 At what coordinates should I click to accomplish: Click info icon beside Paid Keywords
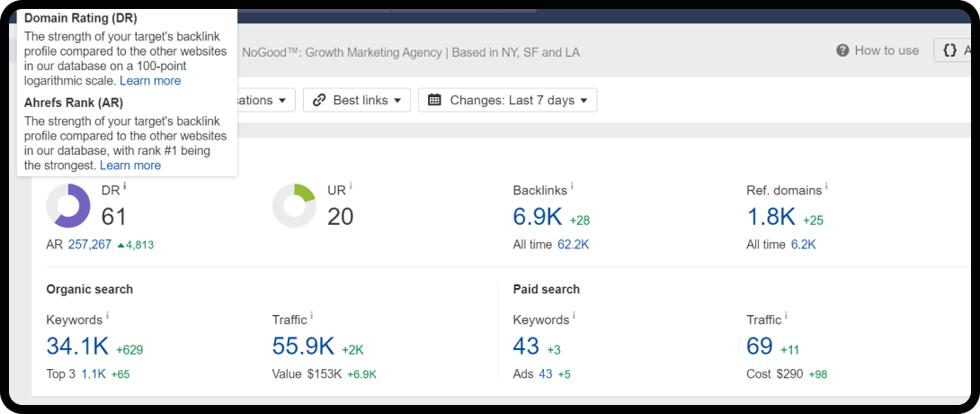(574, 316)
